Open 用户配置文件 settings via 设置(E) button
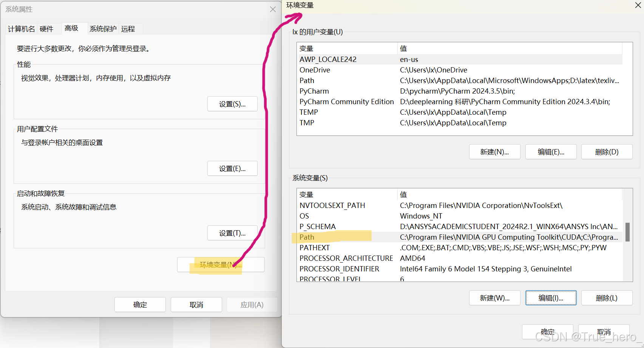Viewport: 644px width, 348px height. tap(232, 168)
